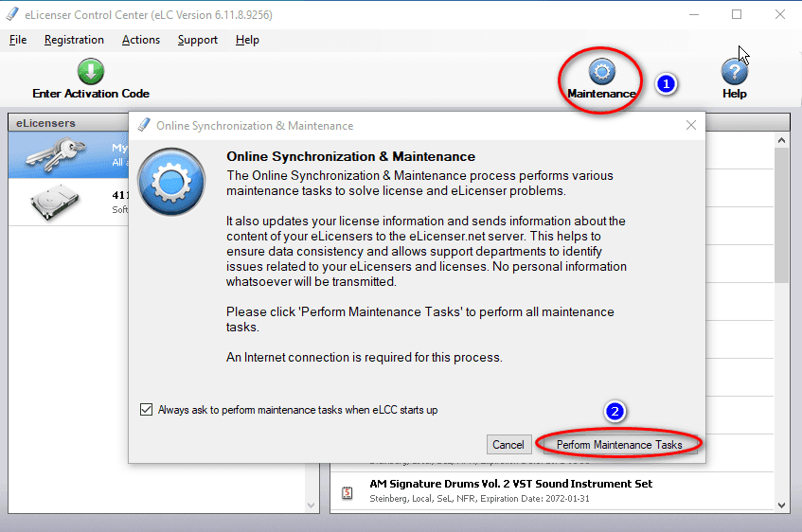Click the licenses list scroll down arrow
Screen dimensions: 802x532
[781, 505]
